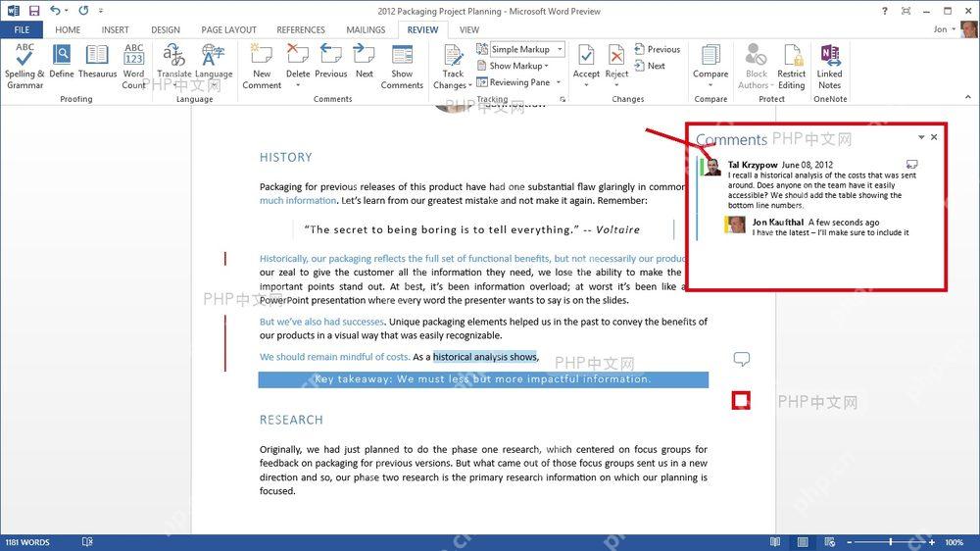Screen dimensions: 980x551
Task: Switch to the REFERENCES tab
Action: (x=301, y=29)
